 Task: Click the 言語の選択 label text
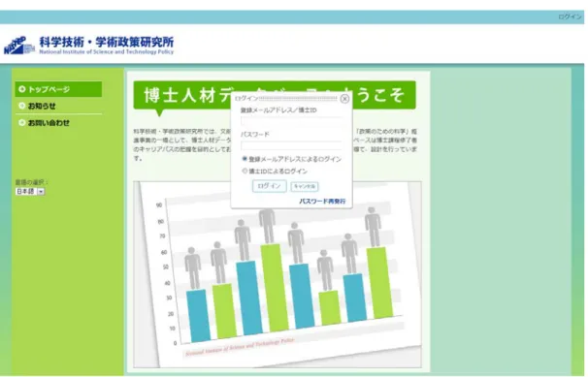(31, 182)
